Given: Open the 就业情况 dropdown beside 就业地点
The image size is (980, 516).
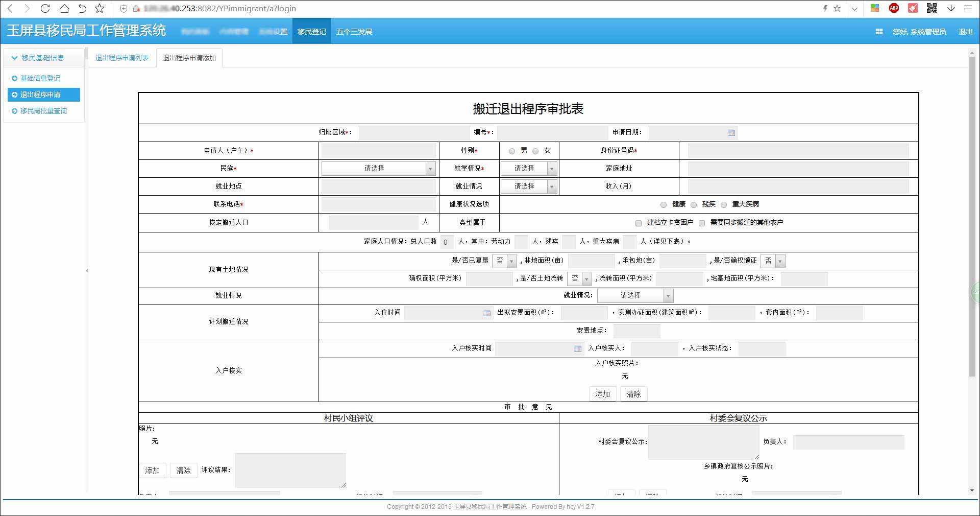Looking at the screenshot, I should click(528, 186).
